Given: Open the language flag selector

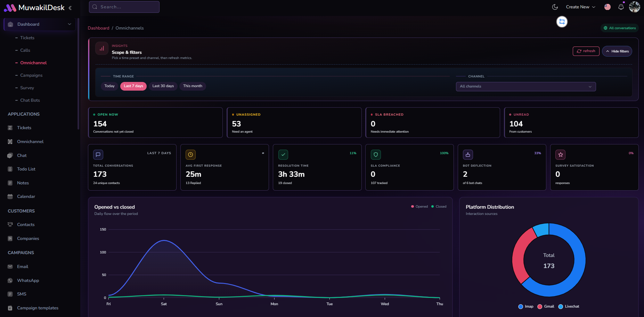Looking at the screenshot, I should pyautogui.click(x=608, y=7).
